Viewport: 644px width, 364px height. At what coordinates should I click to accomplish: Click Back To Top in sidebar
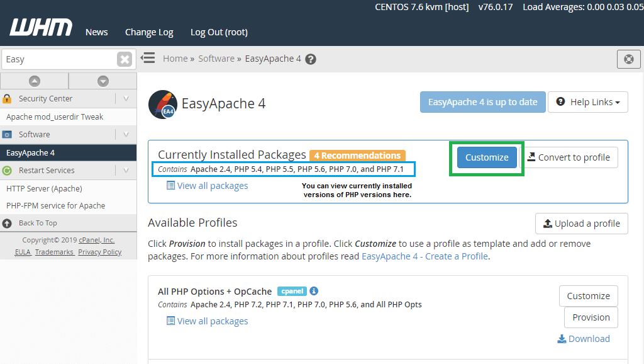pos(38,223)
